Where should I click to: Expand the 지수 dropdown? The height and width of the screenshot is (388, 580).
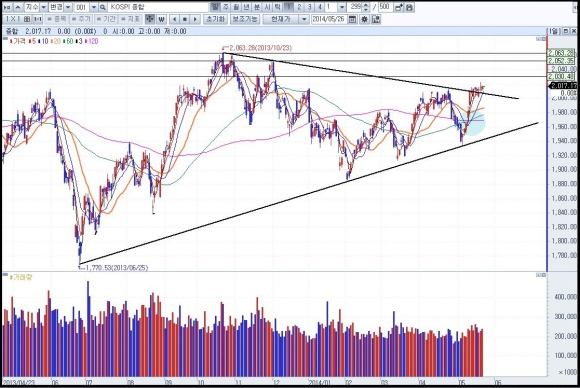[44, 7]
